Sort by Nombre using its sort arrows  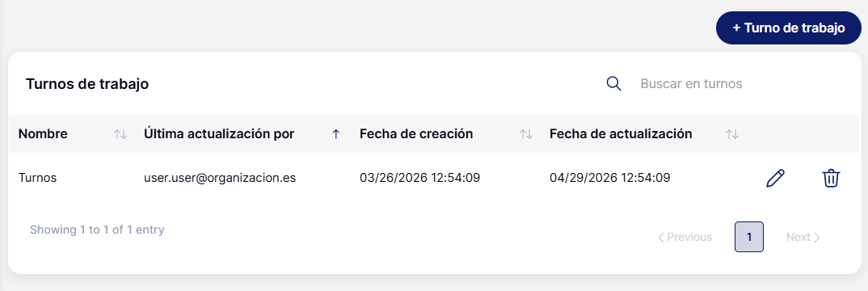120,134
